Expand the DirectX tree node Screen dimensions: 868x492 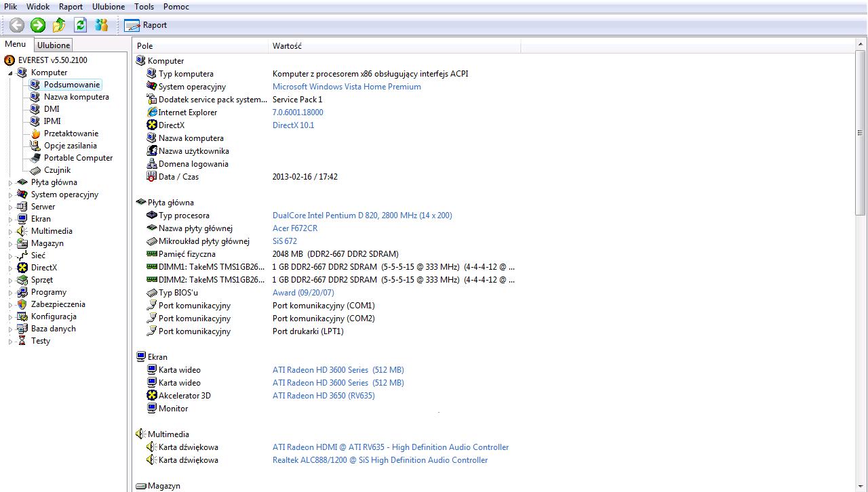click(x=10, y=268)
